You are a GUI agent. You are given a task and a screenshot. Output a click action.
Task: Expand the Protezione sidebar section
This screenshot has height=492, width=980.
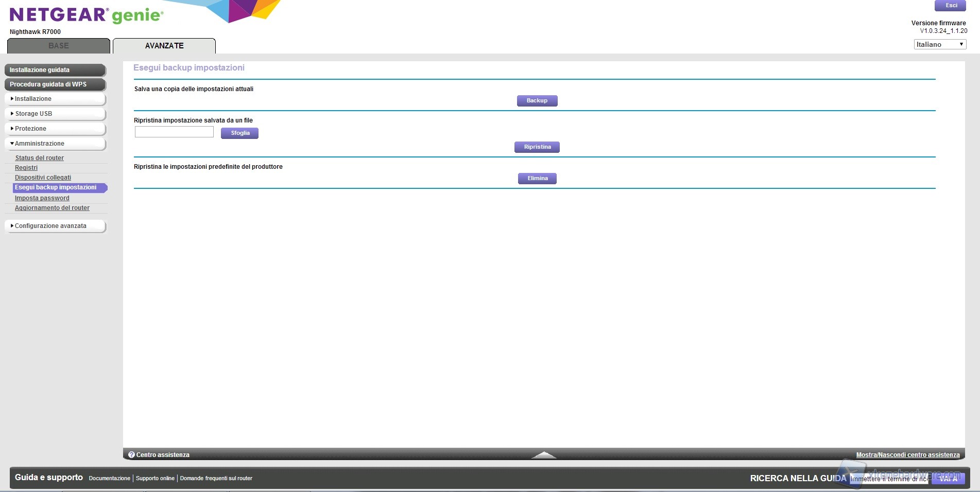[x=55, y=129]
